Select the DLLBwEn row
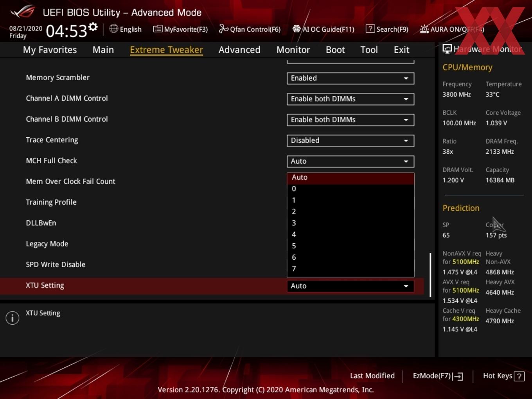The width and height of the screenshot is (532, 399). point(41,223)
